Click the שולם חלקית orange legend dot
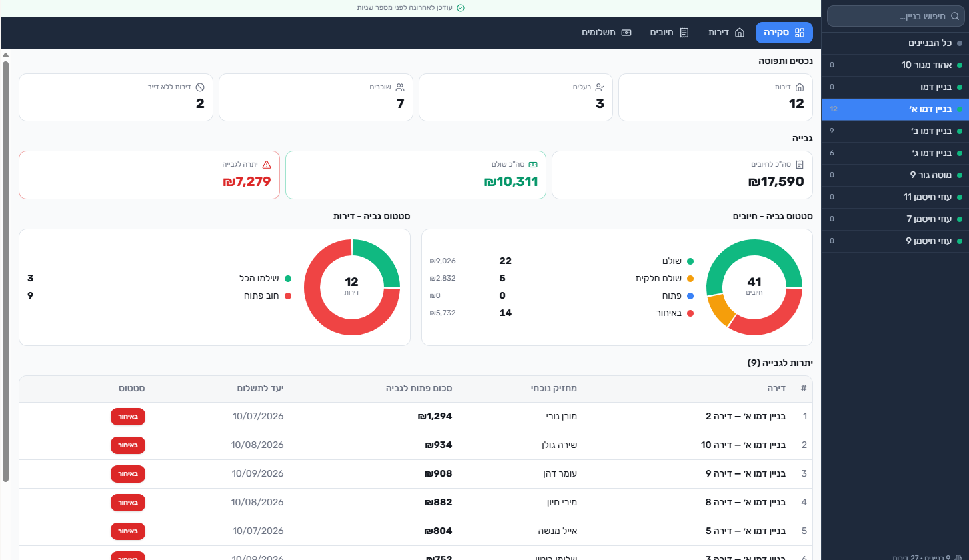969x560 pixels. tap(690, 279)
